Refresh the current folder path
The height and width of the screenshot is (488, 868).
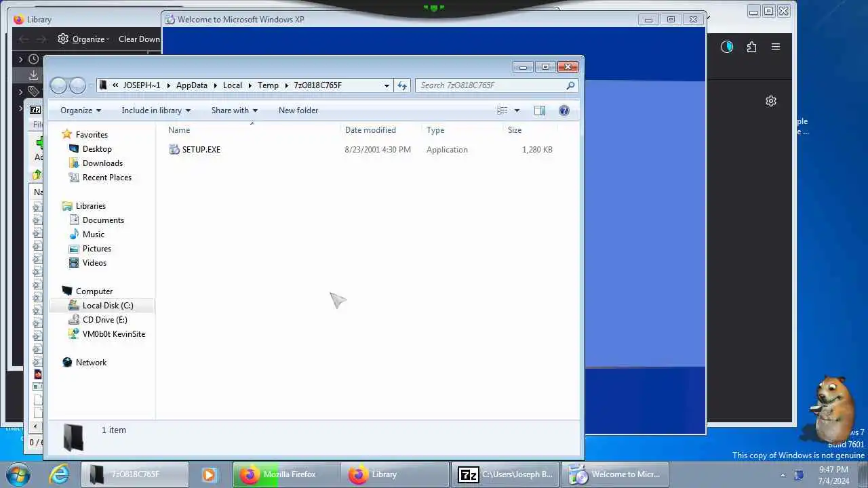pos(402,85)
